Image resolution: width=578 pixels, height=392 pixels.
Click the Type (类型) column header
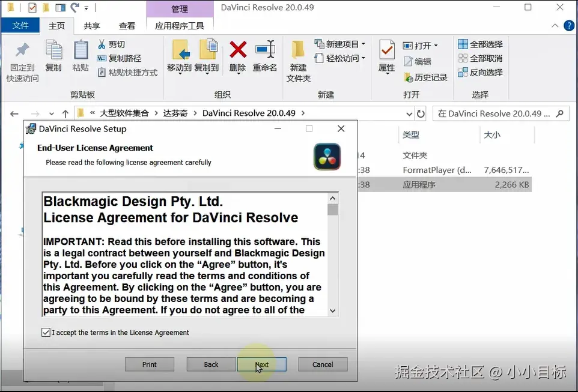click(x=410, y=135)
